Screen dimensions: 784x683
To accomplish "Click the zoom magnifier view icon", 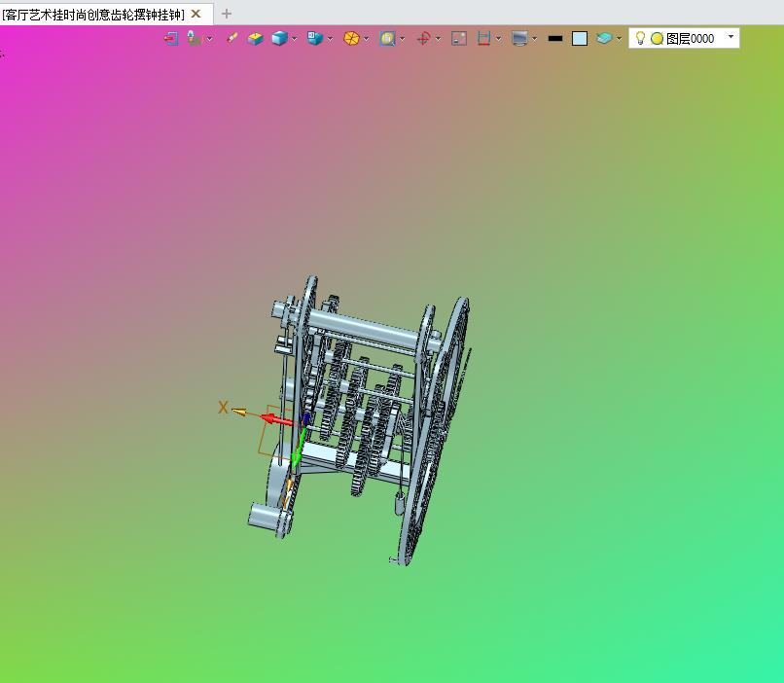I will 387,39.
